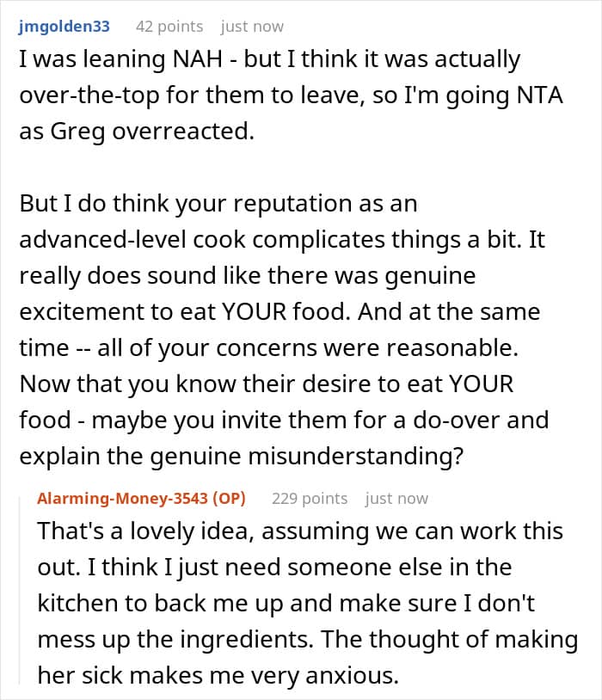Click "That's a lovely idea" in the reply

click(x=144, y=531)
